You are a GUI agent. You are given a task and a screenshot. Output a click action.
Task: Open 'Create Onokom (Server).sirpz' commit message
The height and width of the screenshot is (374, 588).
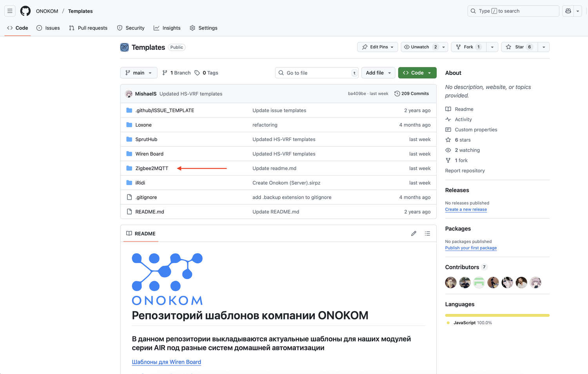[287, 183]
